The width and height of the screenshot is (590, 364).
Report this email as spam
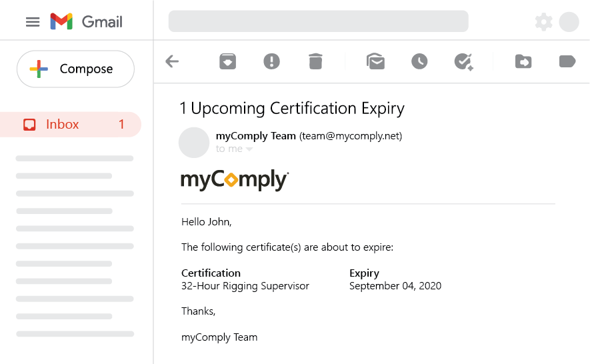click(x=272, y=61)
